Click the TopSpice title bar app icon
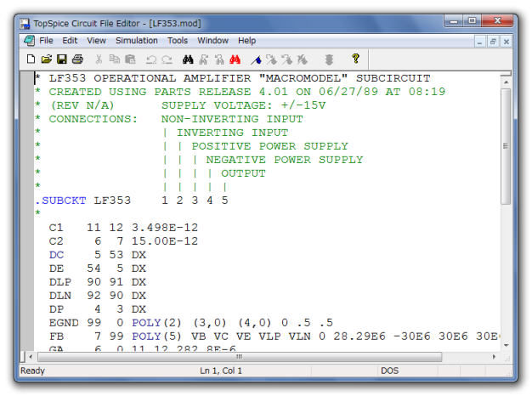 click(x=25, y=24)
